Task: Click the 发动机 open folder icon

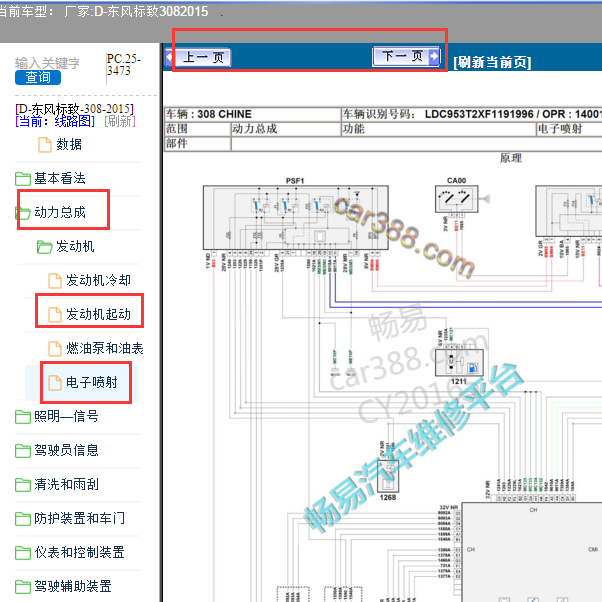Action: [45, 247]
